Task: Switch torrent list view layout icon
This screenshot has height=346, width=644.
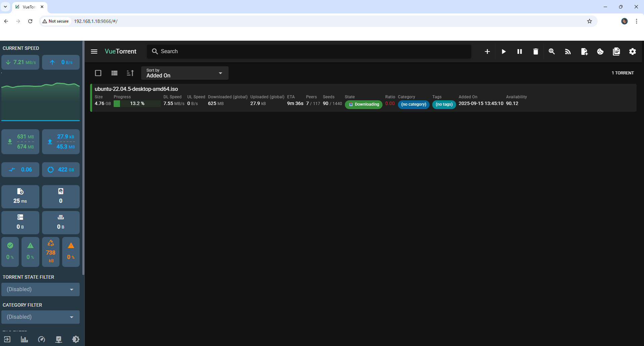Action: pyautogui.click(x=114, y=73)
